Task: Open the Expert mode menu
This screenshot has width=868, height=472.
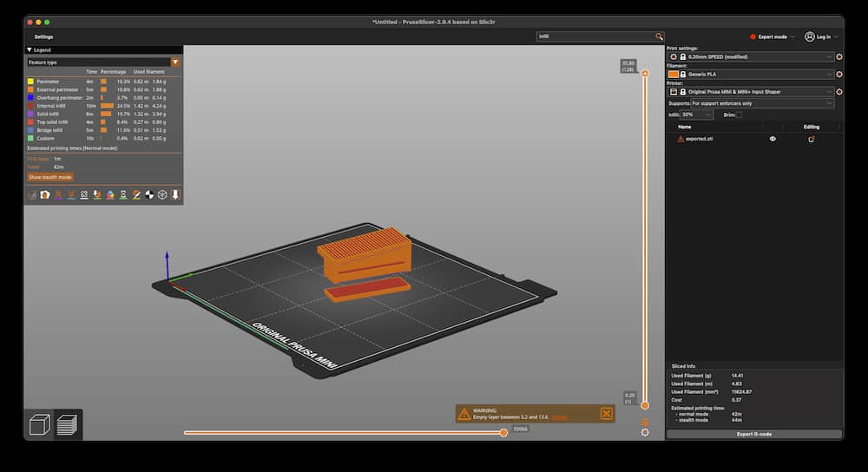Action: click(773, 36)
